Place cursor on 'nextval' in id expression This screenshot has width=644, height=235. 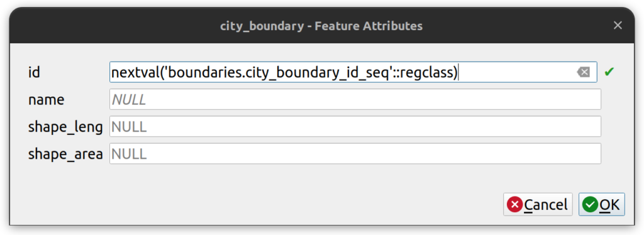[x=135, y=73]
